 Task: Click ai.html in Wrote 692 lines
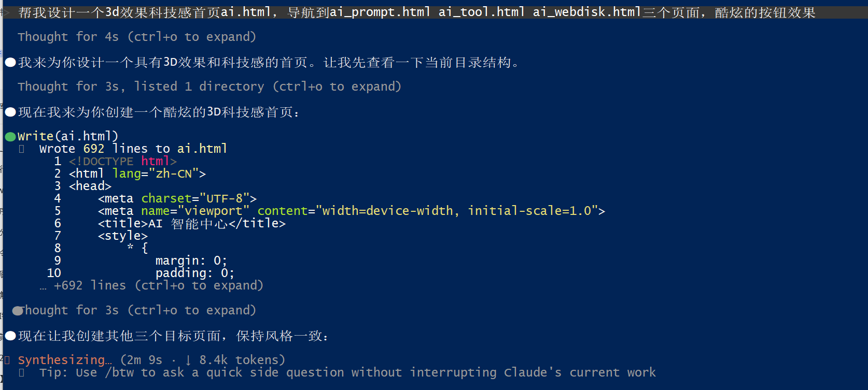[x=202, y=149]
